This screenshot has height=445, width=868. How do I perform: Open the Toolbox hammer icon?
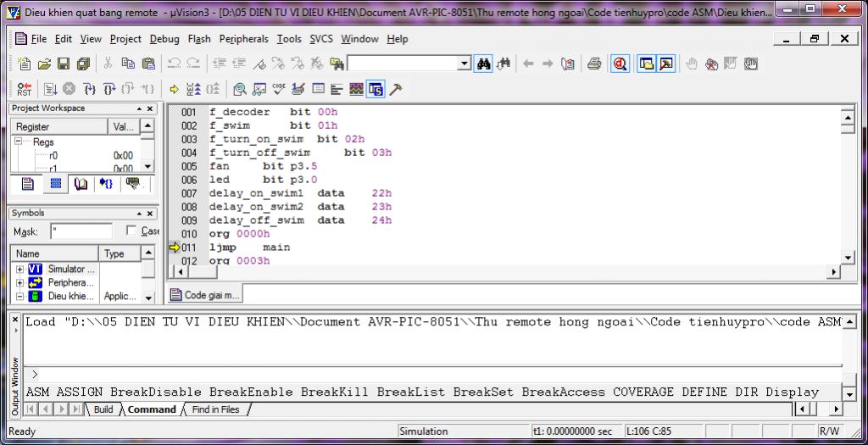coord(396,89)
